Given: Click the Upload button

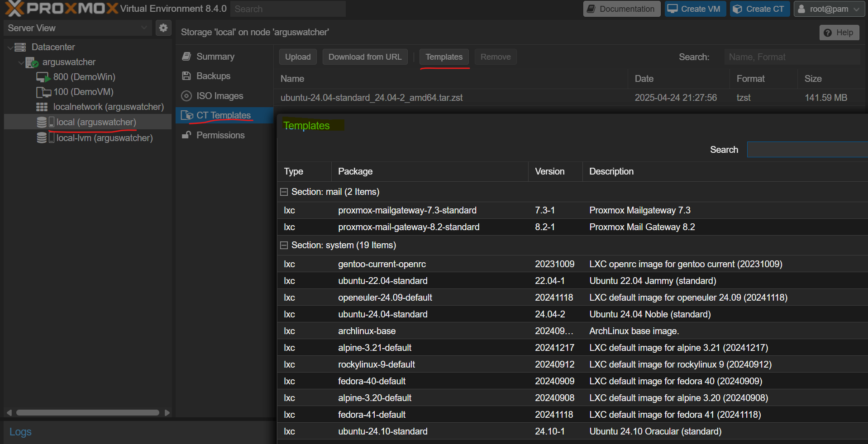Looking at the screenshot, I should coord(298,57).
